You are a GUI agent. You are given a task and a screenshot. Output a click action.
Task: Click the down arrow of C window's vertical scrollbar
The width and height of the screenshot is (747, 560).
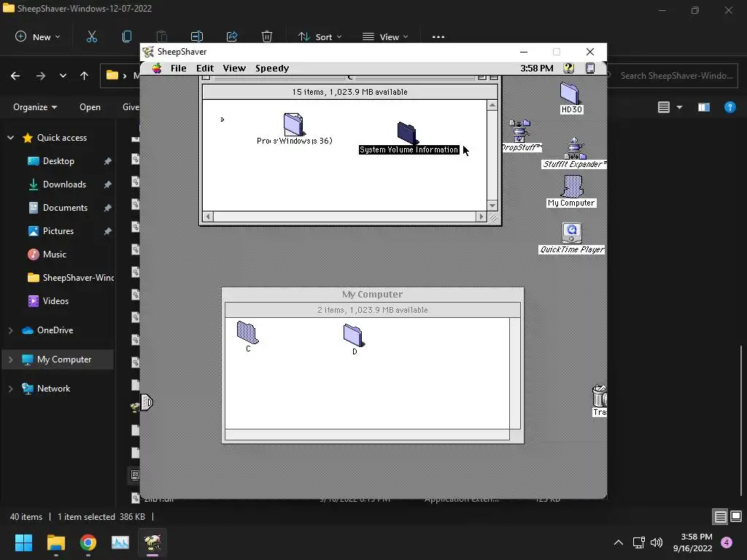[492, 206]
